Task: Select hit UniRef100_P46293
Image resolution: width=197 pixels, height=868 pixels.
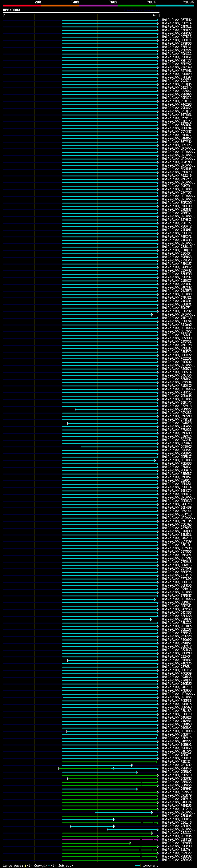Action: tap(177, 104)
